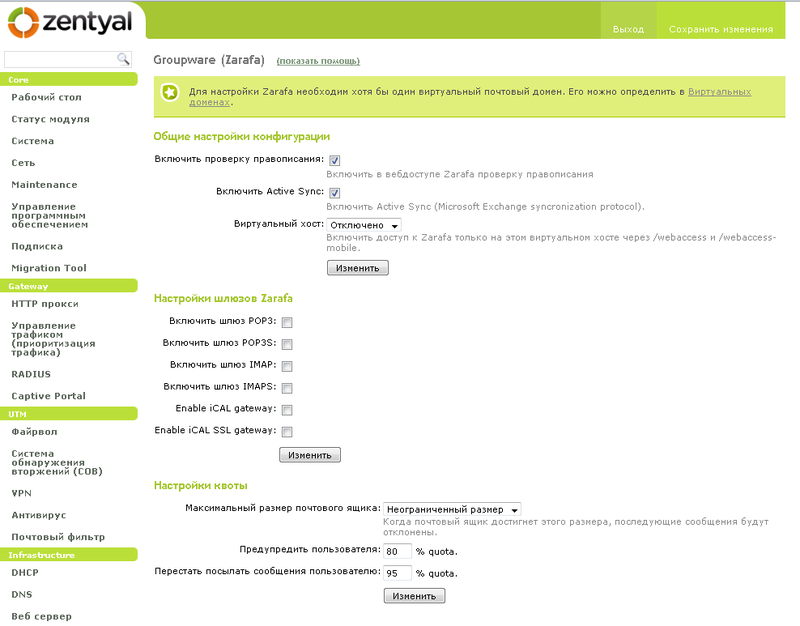800x626 pixels.
Task: Click the Zentyal logo
Action: [70, 22]
